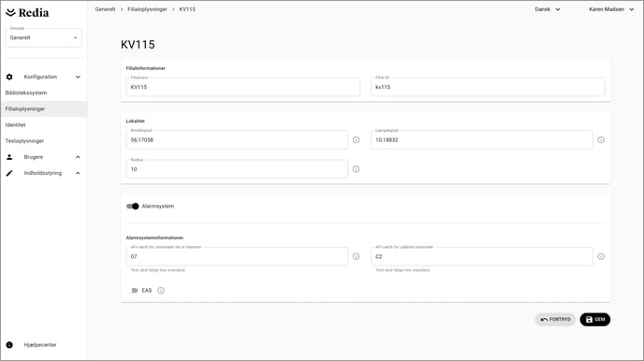This screenshot has width=644, height=361.
Task: Click the AFI field containing C2
Action: click(x=482, y=256)
